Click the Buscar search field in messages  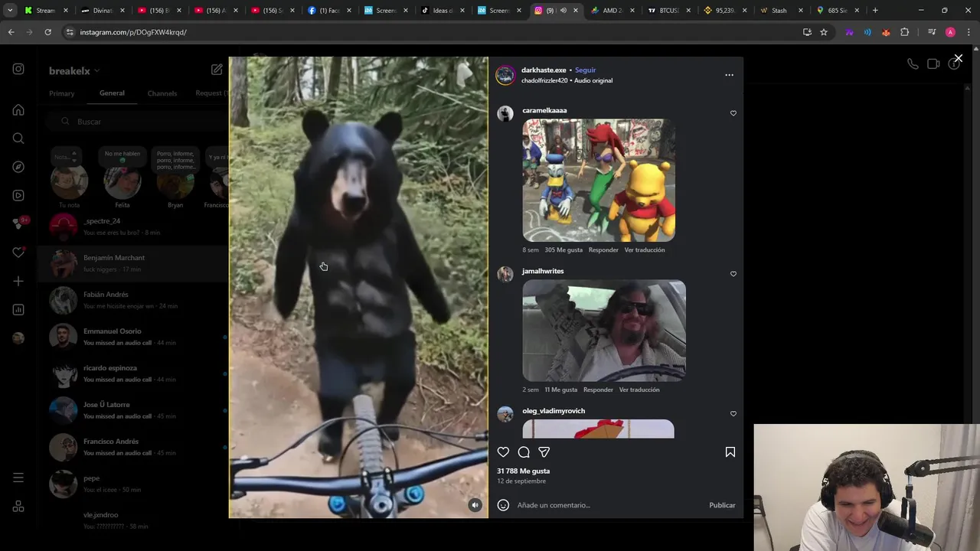point(138,122)
